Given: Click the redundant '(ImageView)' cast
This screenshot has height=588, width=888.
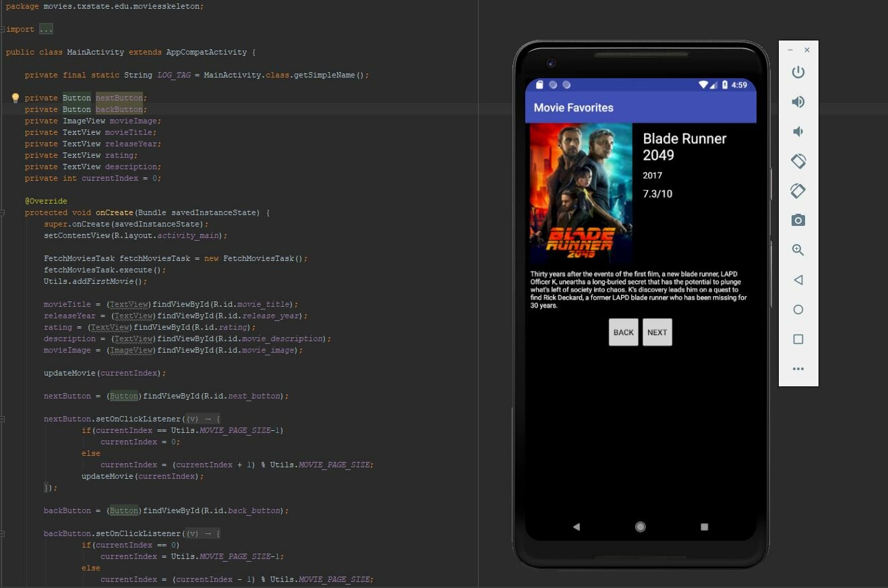Looking at the screenshot, I should (x=131, y=350).
